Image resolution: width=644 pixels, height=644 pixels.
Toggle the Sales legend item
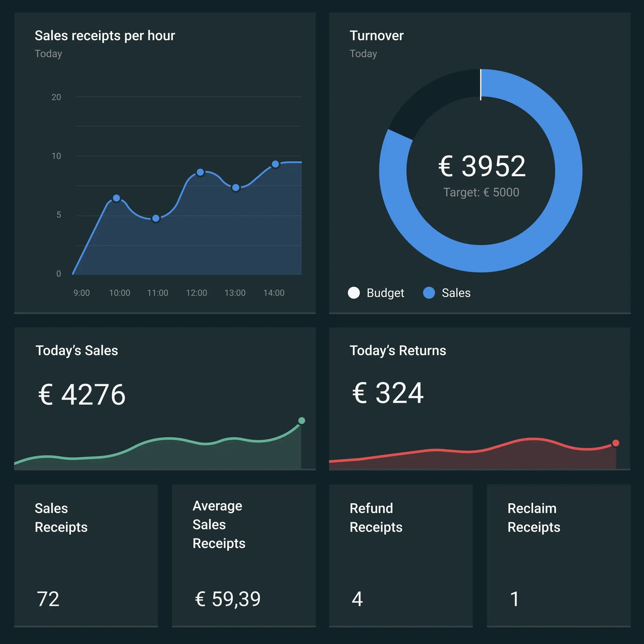point(456,293)
